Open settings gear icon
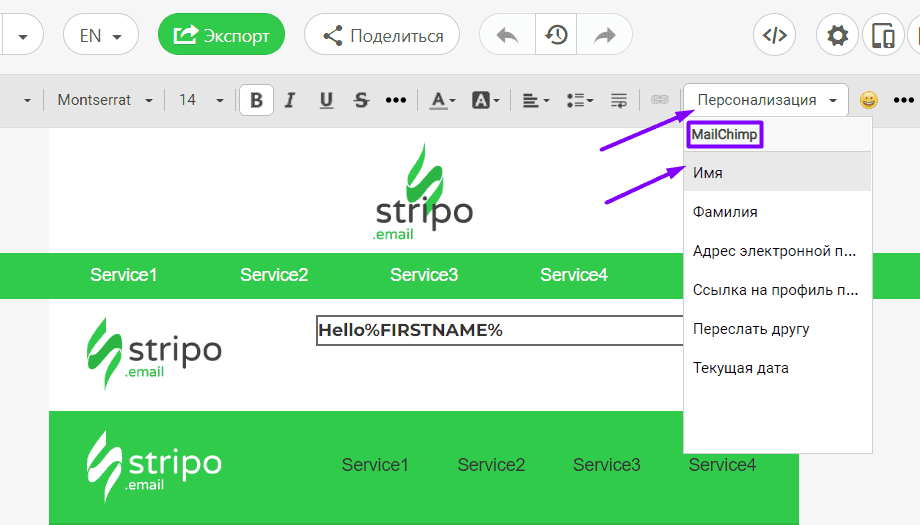 837,36
